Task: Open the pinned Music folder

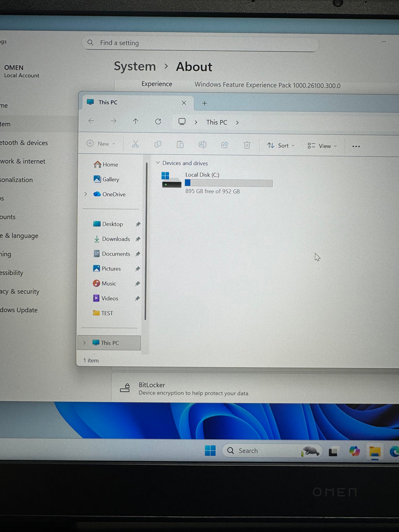Action: 104,283
